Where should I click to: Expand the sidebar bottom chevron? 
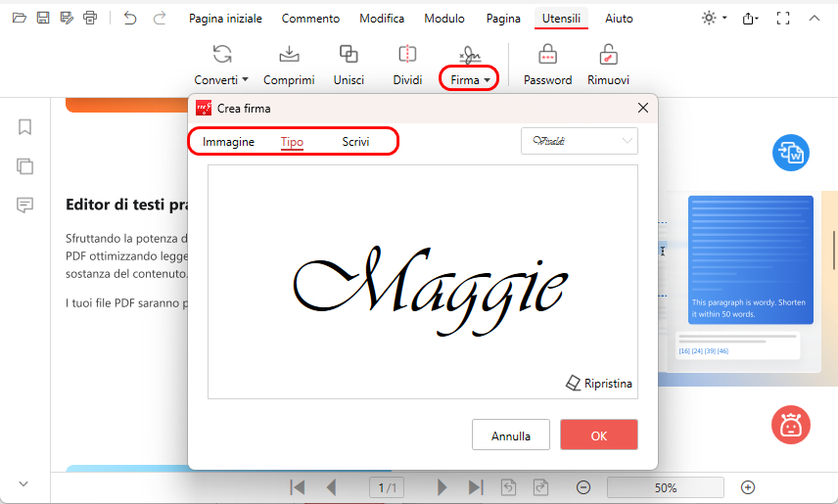pos(23,483)
